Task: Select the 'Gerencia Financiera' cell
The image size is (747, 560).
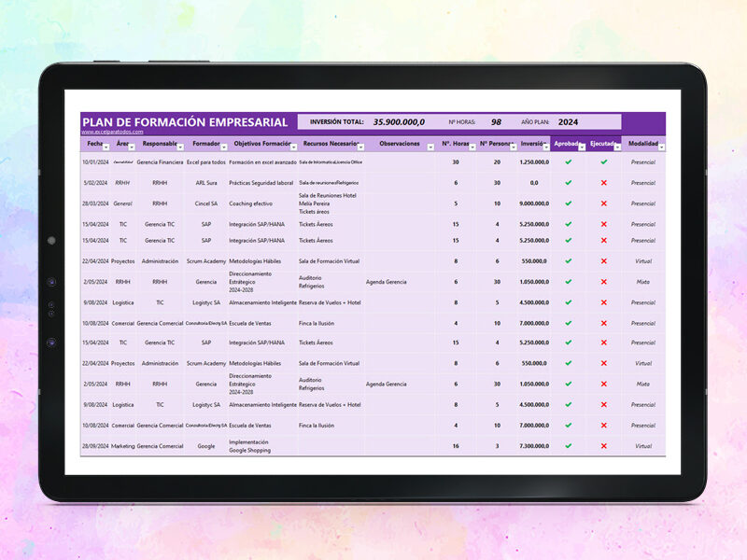Action: (160, 161)
